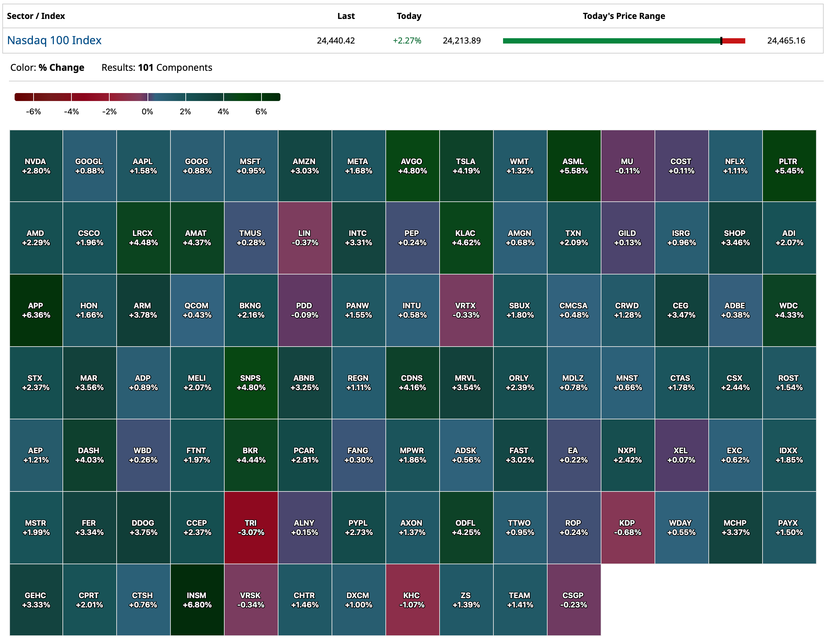Select the APP +6.36% tile
Viewport: 828px width, 644px height.
pyautogui.click(x=36, y=310)
